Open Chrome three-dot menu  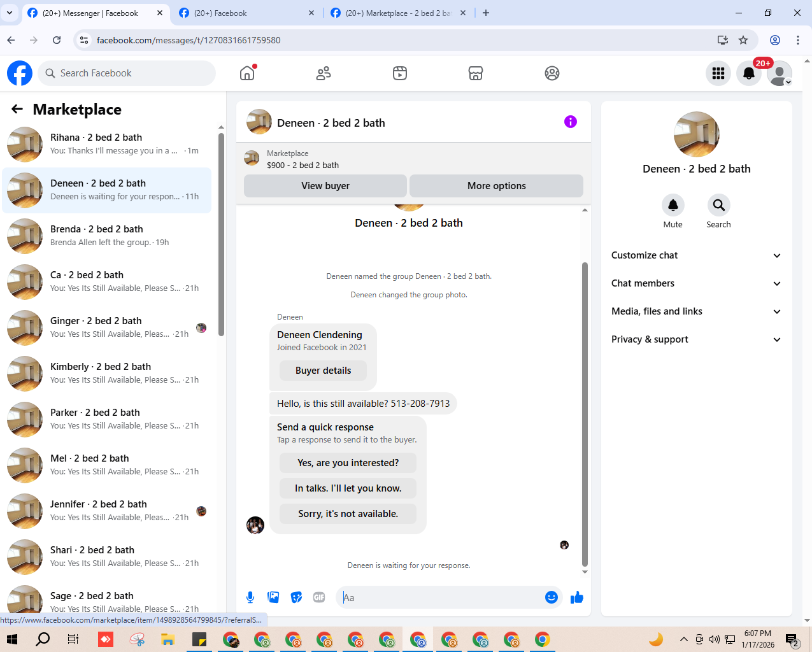click(798, 40)
